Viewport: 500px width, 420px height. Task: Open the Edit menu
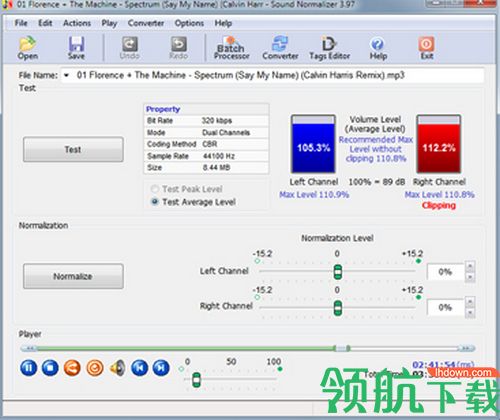click(45, 23)
